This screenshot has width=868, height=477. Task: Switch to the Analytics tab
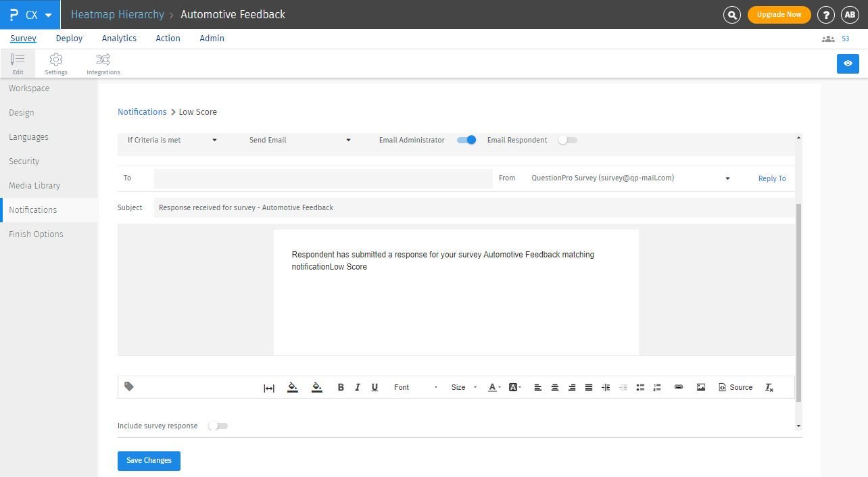119,39
